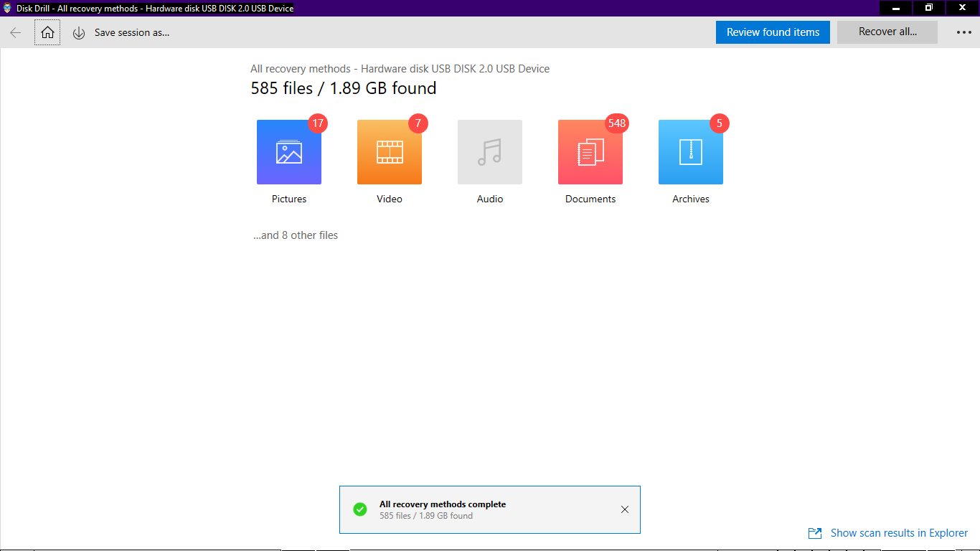The height and width of the screenshot is (551, 980).
Task: Click the 548 badge on Documents
Action: tap(617, 123)
